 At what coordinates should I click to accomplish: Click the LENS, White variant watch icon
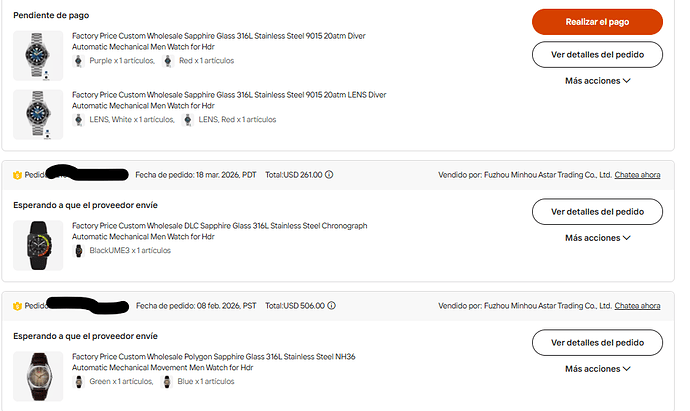click(78, 120)
